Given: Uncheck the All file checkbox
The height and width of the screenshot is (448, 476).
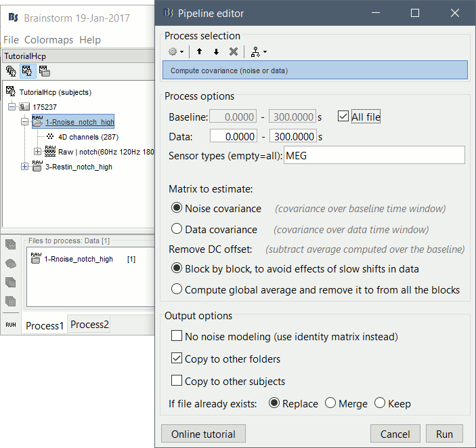Looking at the screenshot, I should (x=343, y=117).
